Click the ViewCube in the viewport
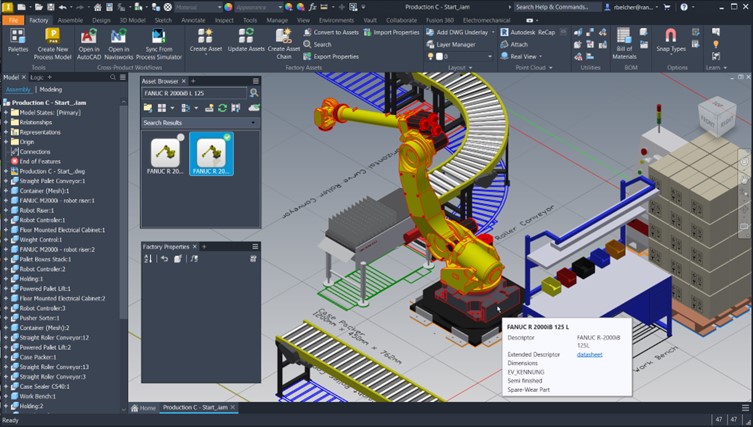Image resolution: width=753 pixels, height=427 pixels. click(717, 116)
